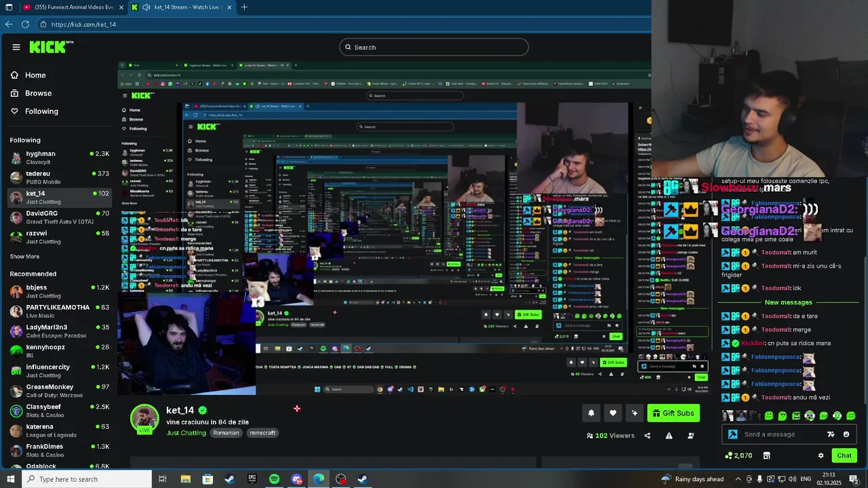Click the sparkle subscribe icon
The height and width of the screenshot is (488, 868).
(x=635, y=413)
